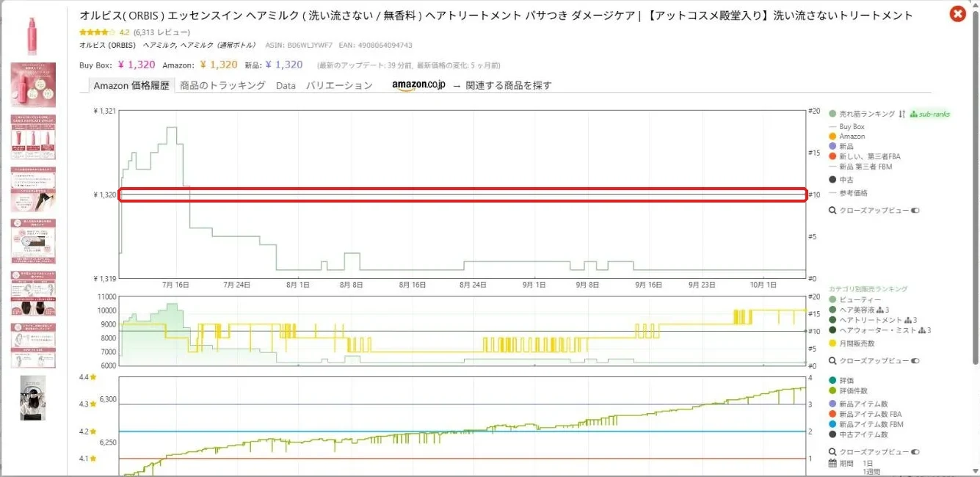Click magnifier icon in category rank legend
Image resolution: width=980 pixels, height=477 pixels.
click(x=832, y=361)
